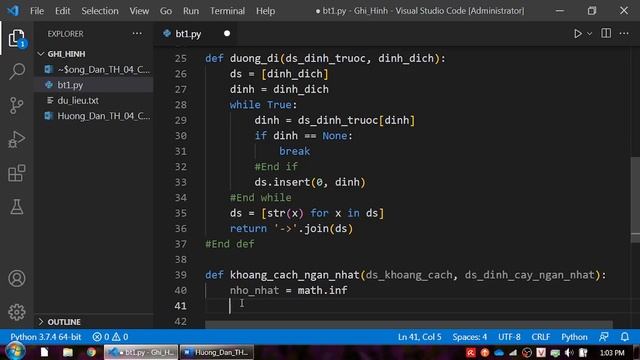This screenshot has width=640, height=360.
Task: Click the cloud tray icon
Action: 499,353
